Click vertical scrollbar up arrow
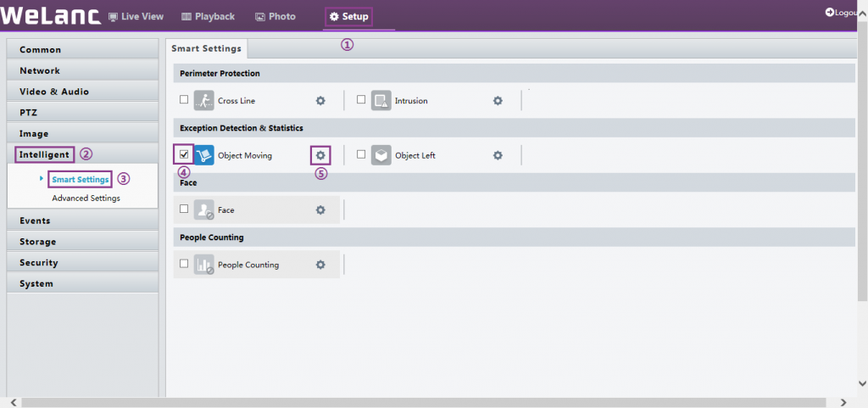The width and height of the screenshot is (868, 408). click(862, 15)
